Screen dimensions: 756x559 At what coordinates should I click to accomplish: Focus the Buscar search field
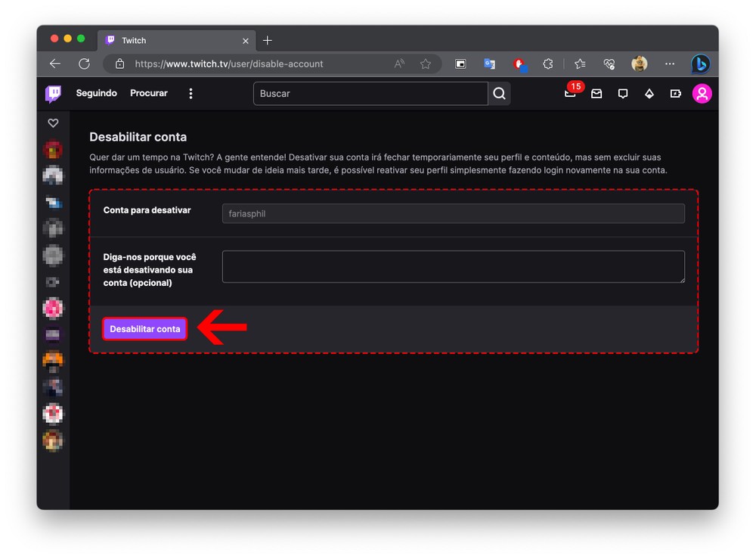(x=370, y=94)
